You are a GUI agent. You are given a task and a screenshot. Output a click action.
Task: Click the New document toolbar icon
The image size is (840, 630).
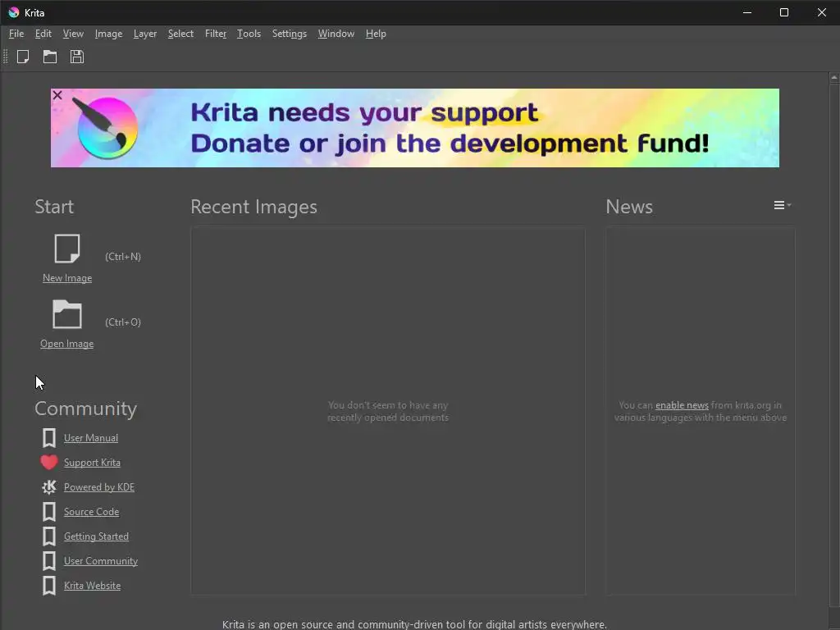23,57
